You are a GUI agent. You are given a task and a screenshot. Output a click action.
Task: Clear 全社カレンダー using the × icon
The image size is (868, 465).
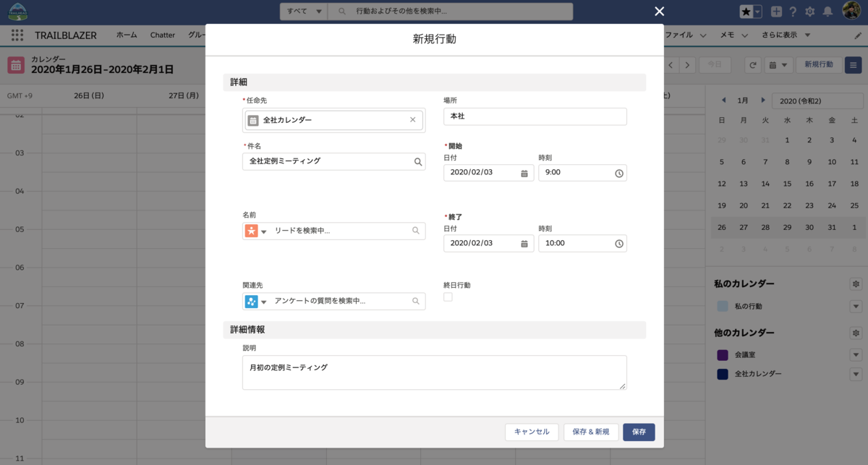tap(412, 119)
